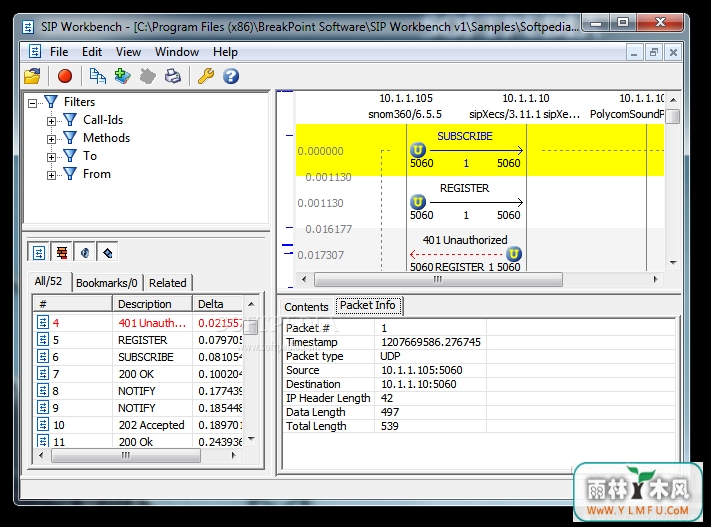
Task: Click the row icon of message 10
Action: tap(43, 425)
